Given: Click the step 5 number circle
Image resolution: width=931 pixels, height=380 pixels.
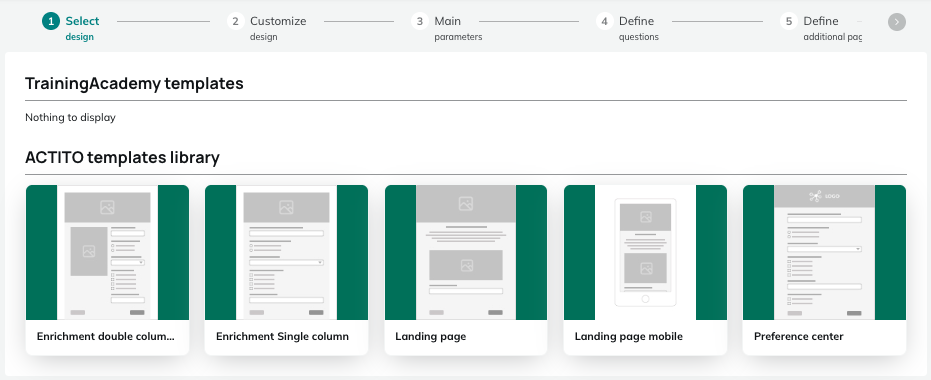Looking at the screenshot, I should click(x=788, y=21).
